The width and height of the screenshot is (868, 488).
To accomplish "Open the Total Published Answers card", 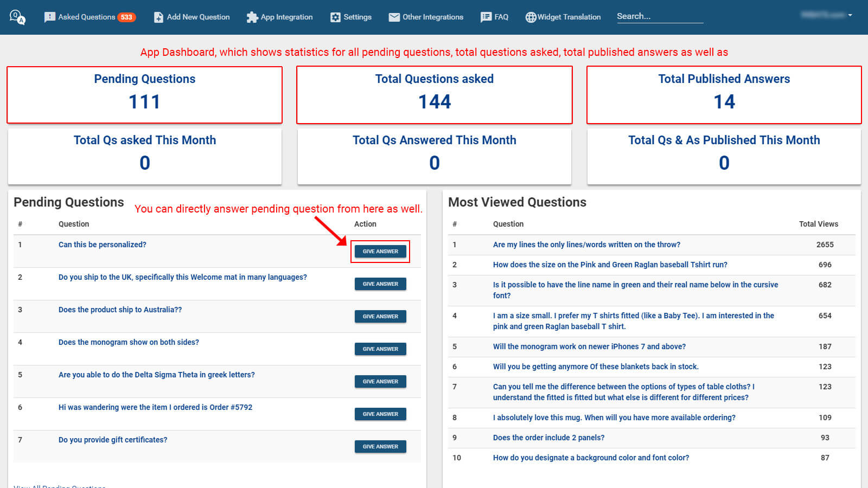I will 724,95.
